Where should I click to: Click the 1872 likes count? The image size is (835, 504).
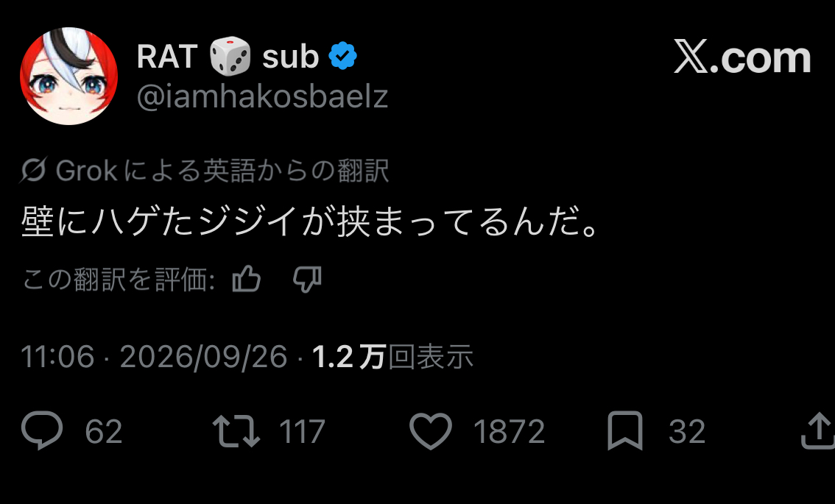pos(509,431)
